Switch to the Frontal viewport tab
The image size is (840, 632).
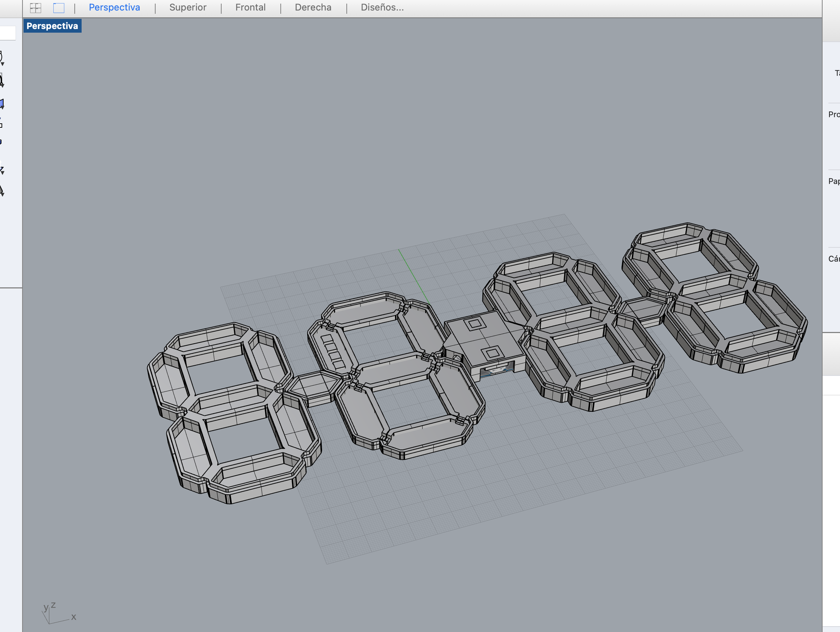point(250,7)
